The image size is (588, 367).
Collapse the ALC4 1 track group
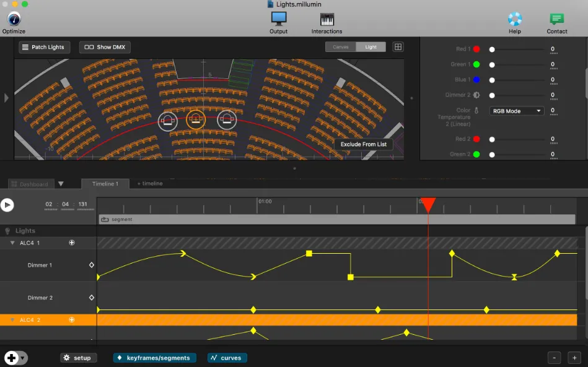pos(12,243)
